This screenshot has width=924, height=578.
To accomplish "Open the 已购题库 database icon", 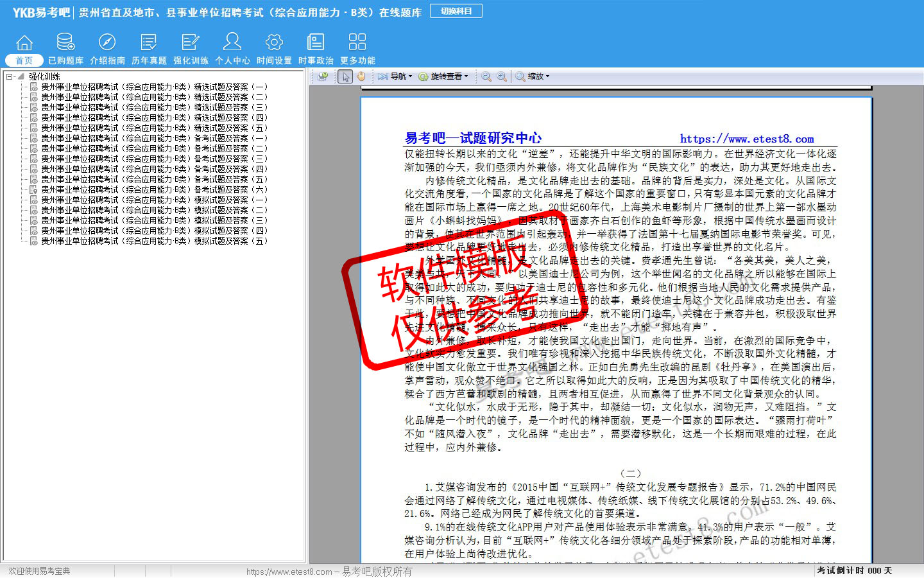I will point(65,43).
